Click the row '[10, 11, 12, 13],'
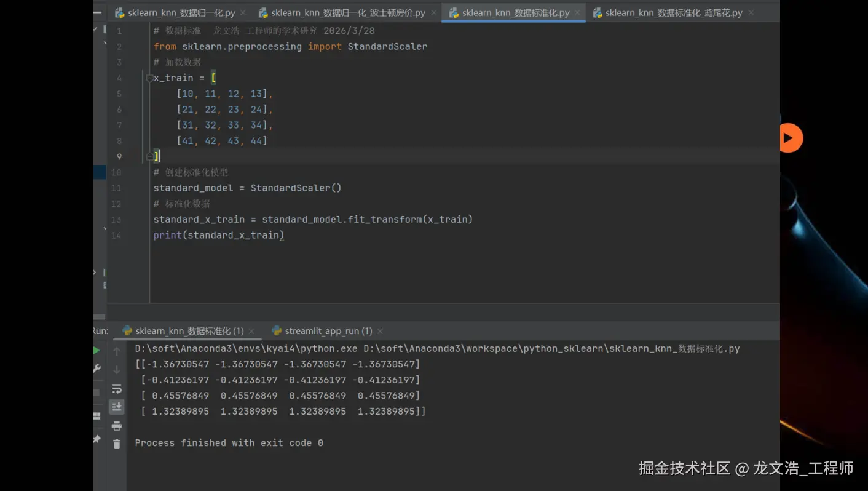The width and height of the screenshot is (868, 491). point(224,94)
